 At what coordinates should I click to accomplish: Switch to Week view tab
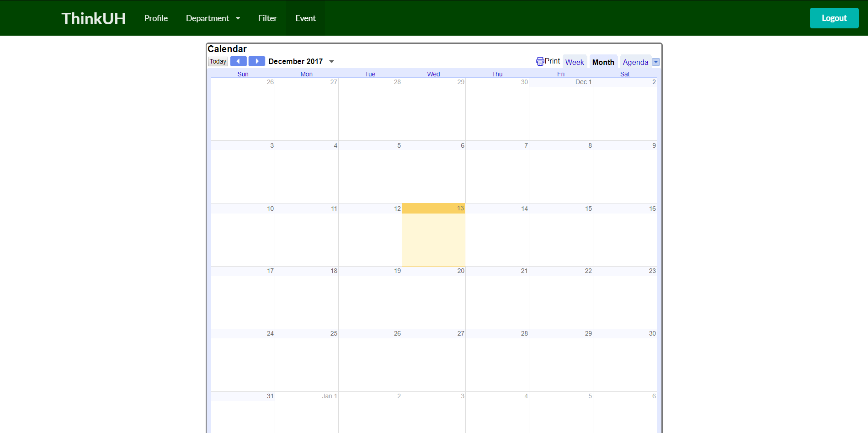pyautogui.click(x=575, y=62)
